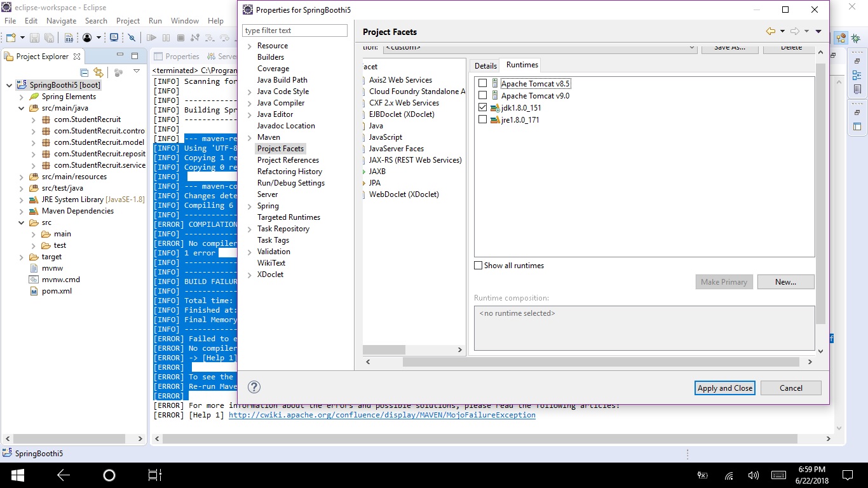
Task: Click the Skip All Breakpoints toolbar icon
Action: (x=132, y=38)
